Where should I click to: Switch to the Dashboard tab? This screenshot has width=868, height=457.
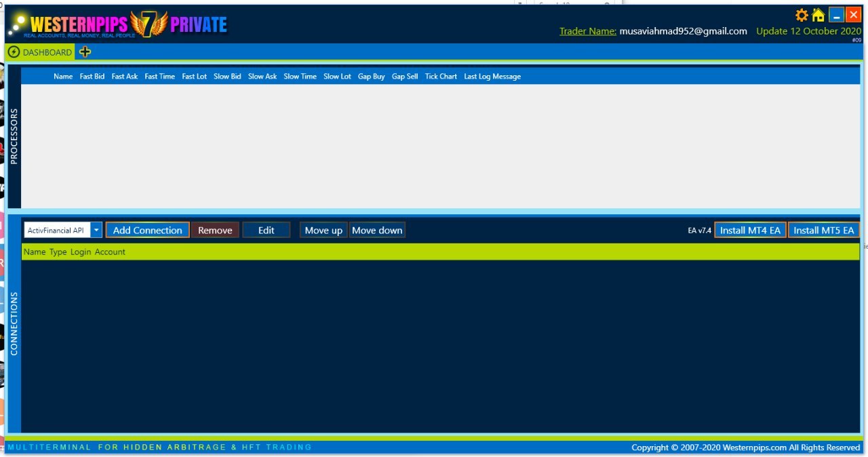tap(40, 52)
